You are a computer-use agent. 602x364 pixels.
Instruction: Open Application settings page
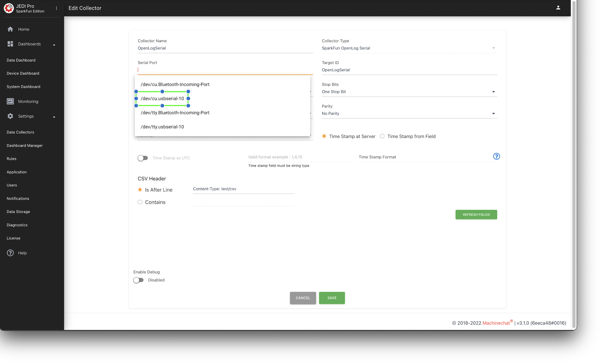point(17,172)
